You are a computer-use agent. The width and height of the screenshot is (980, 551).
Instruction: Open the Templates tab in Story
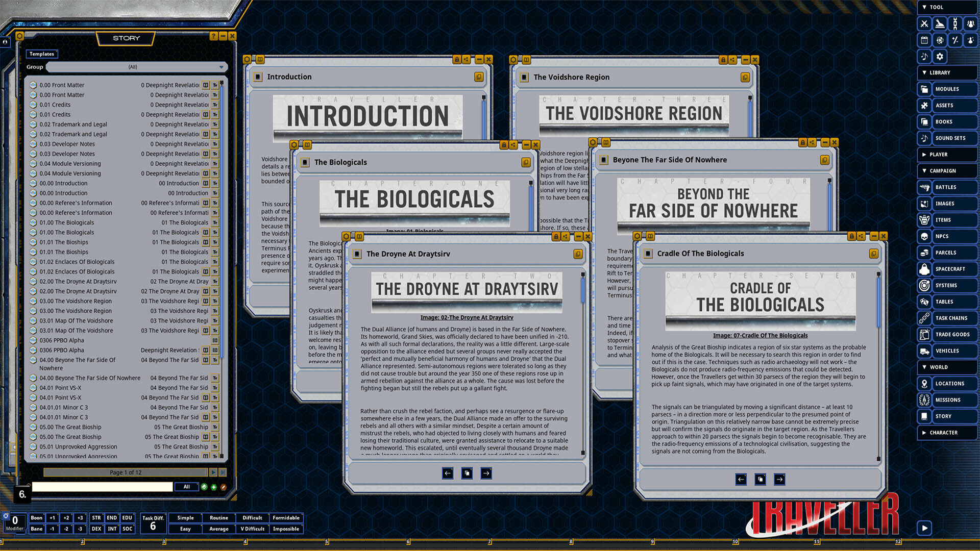41,54
